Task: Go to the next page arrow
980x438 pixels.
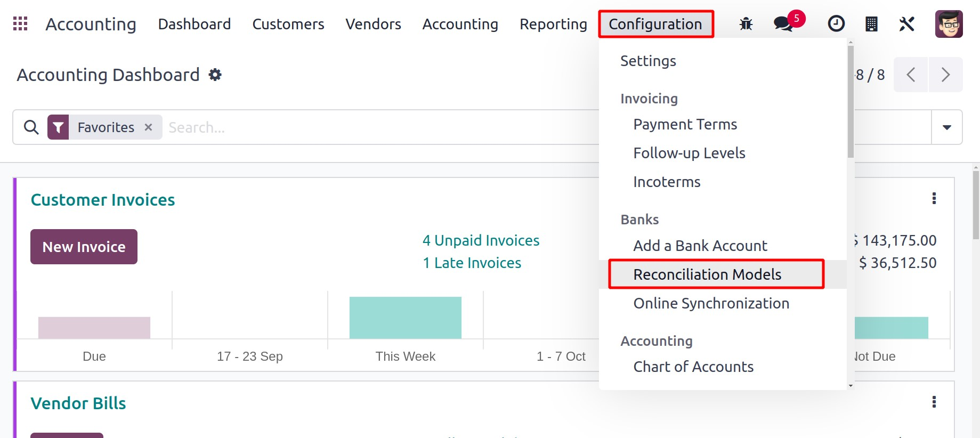Action: point(945,75)
